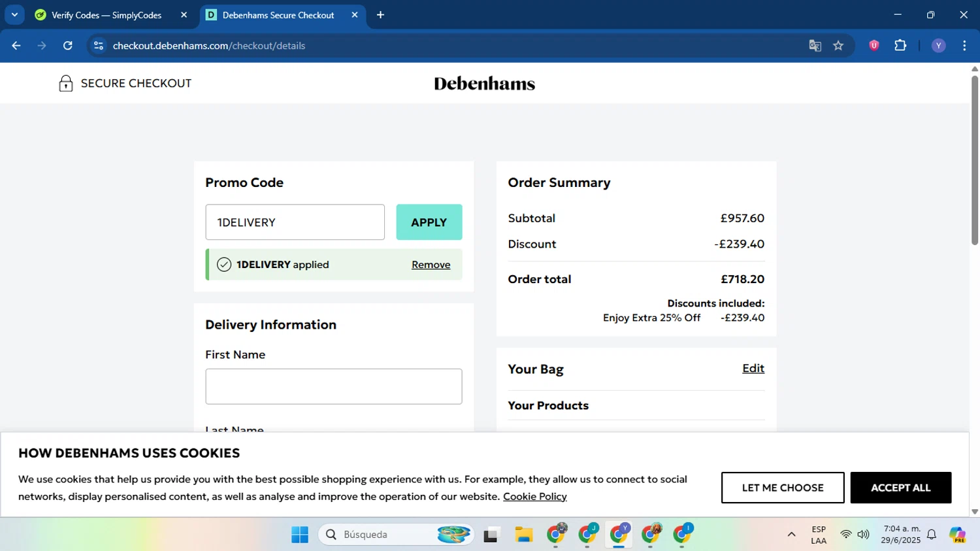The height and width of the screenshot is (551, 980).
Task: Open the uBlock extension icon
Action: click(x=874, y=46)
